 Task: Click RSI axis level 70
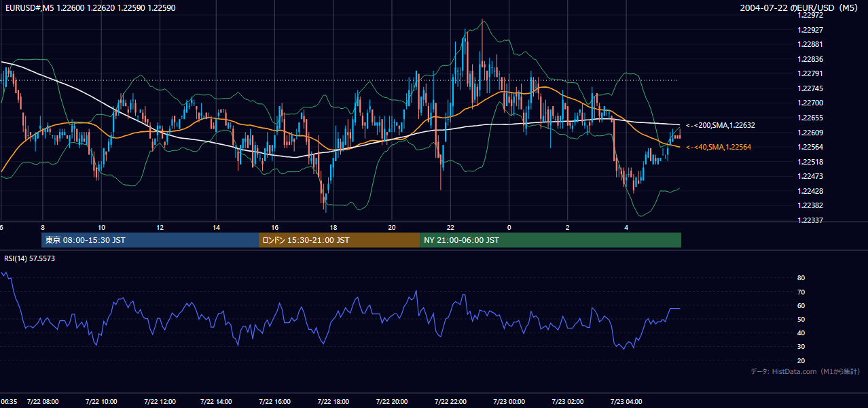(x=801, y=292)
